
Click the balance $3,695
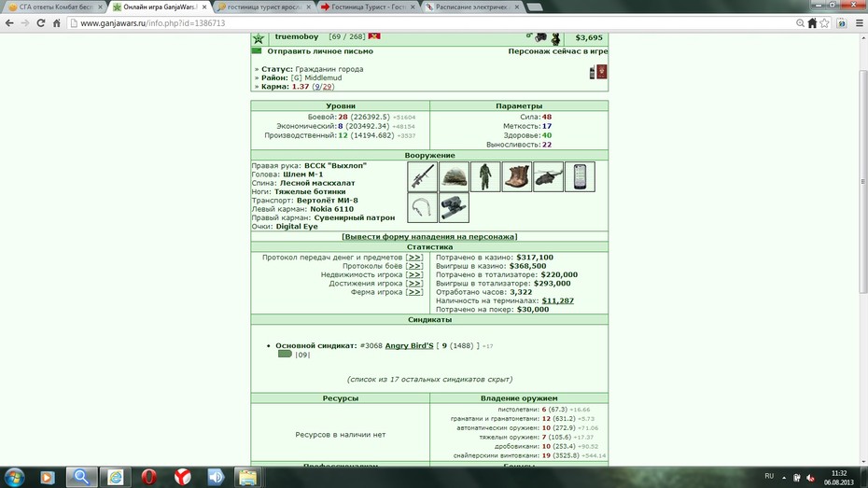(x=588, y=37)
